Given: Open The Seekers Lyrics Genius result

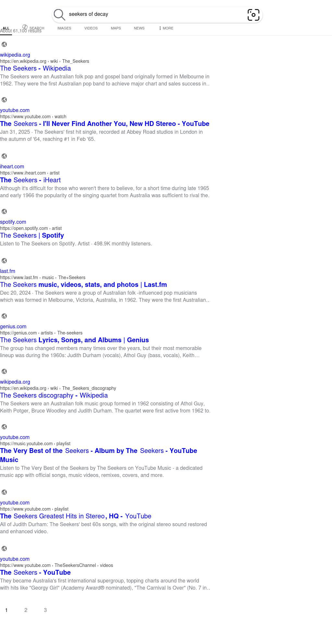Looking at the screenshot, I should point(74,340).
